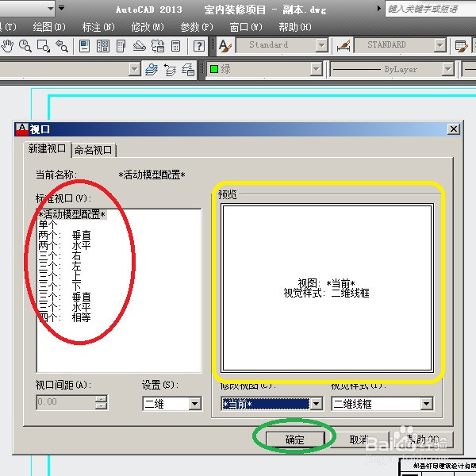Select 三个: 上 viewport layout
Screen dimensions: 476x476
59,276
